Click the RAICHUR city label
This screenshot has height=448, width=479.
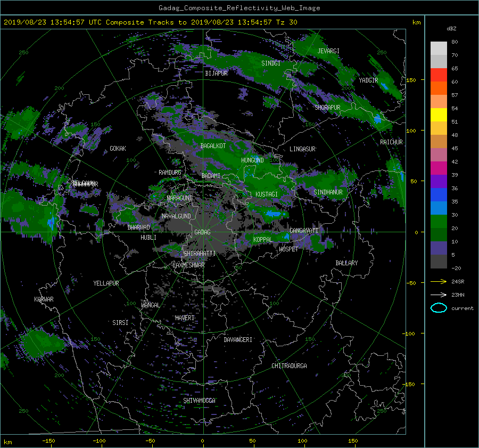[x=391, y=142]
